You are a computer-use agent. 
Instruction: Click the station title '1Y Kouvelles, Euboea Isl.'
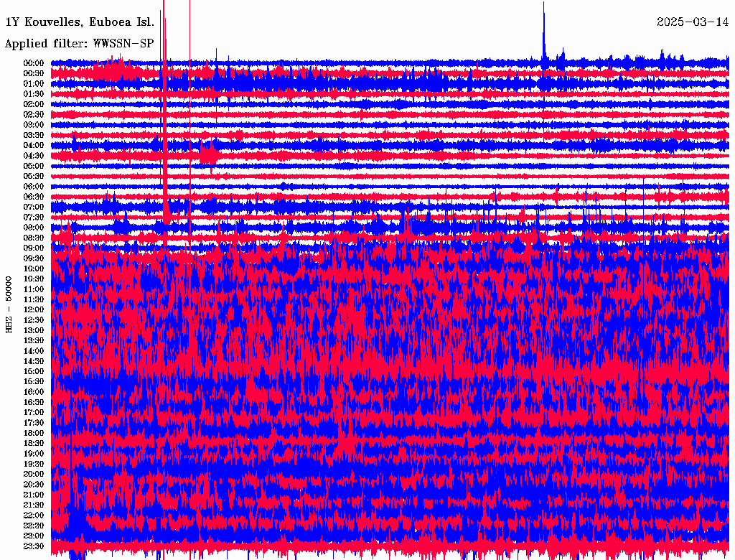click(79, 22)
